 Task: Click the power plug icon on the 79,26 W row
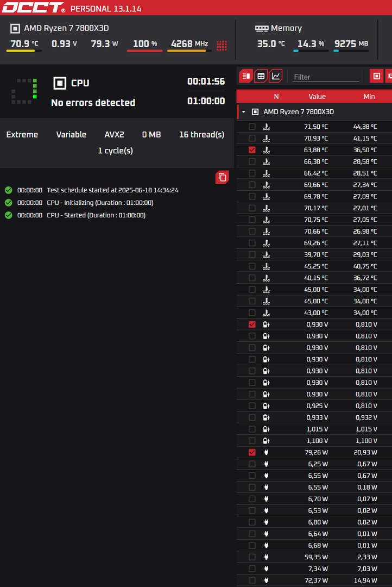[267, 452]
